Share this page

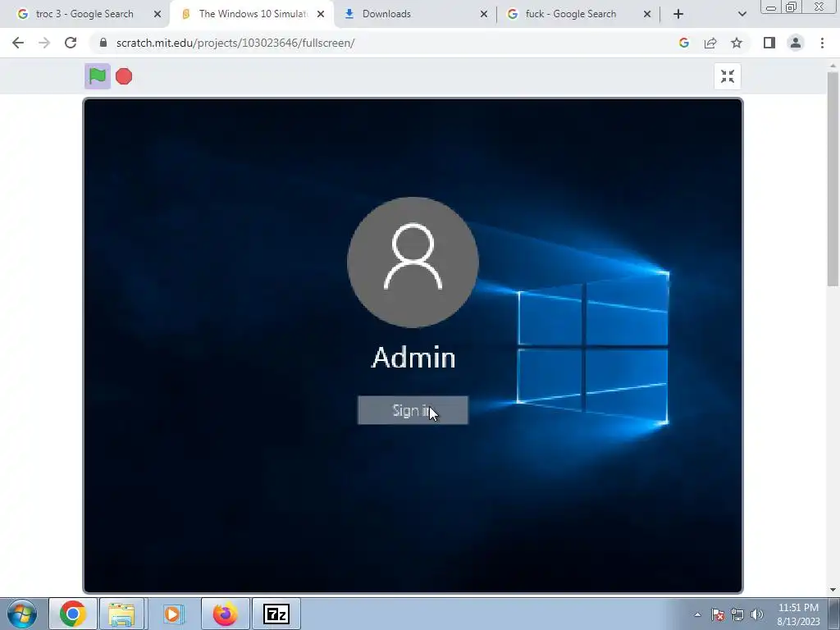click(710, 43)
